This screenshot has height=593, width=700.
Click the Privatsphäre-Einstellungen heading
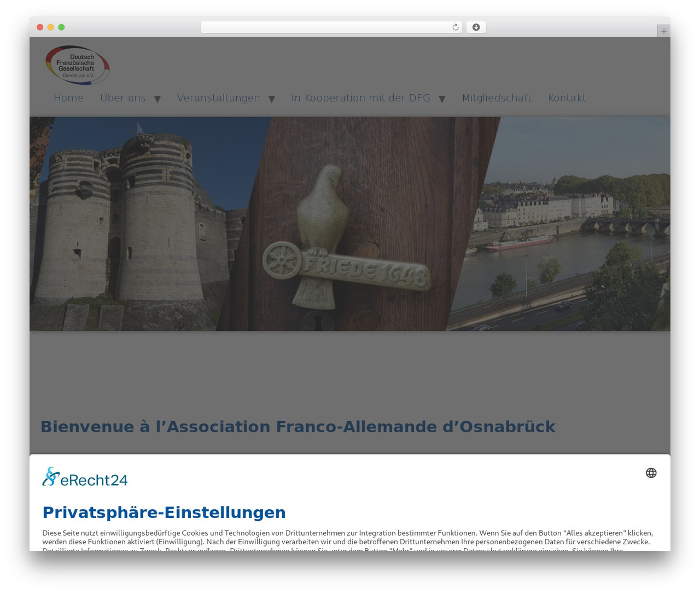coord(164,513)
